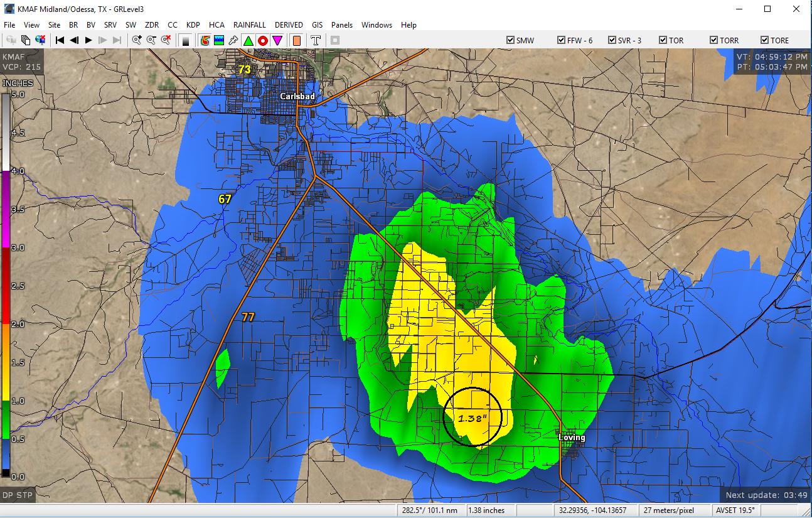
Task: Click the DP STP product label
Action: point(17,495)
